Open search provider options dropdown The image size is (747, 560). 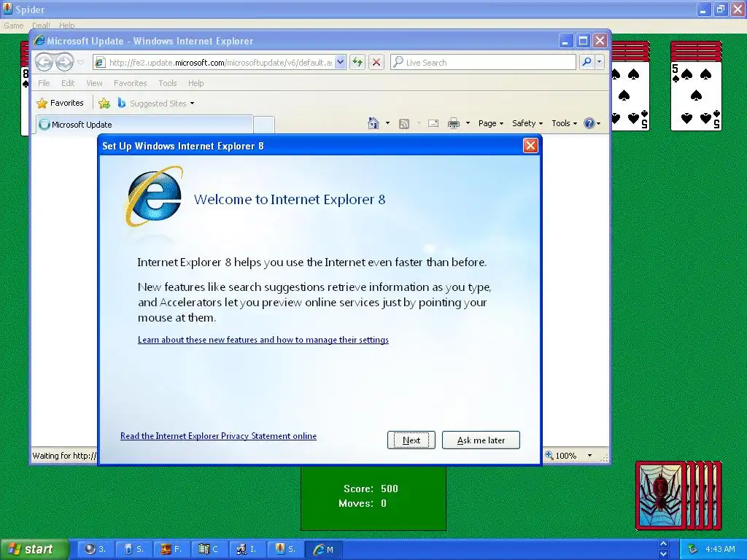point(600,62)
